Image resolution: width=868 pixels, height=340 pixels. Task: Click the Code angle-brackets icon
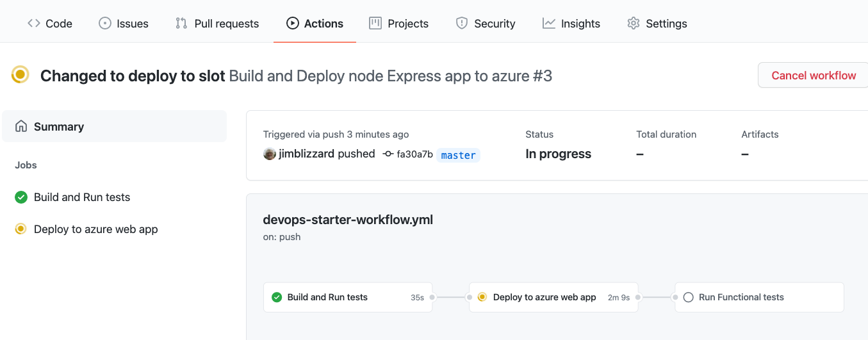34,24
